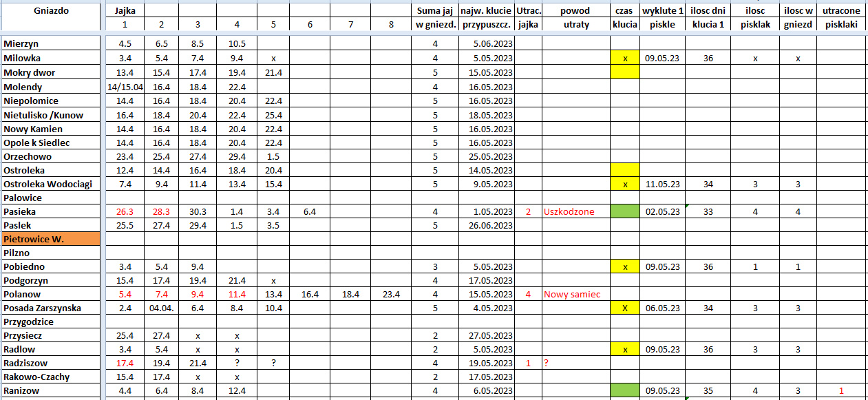
Task: Click the Radziszow nest name
Action: (x=51, y=363)
